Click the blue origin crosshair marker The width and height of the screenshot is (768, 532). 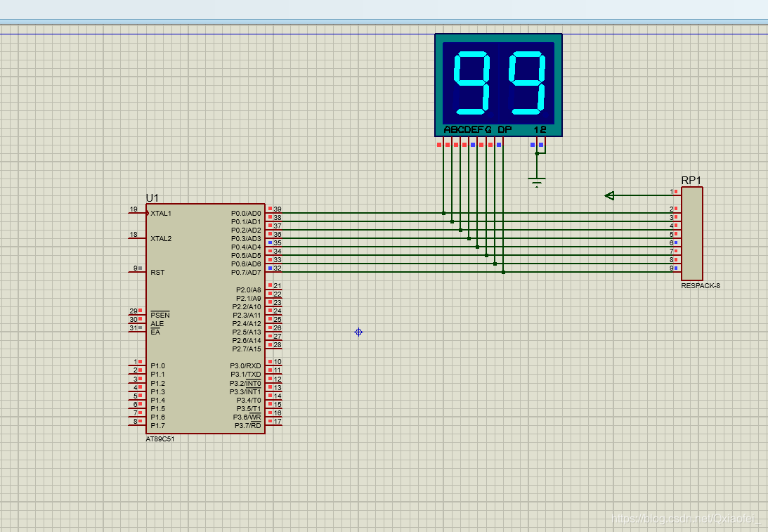(x=358, y=332)
